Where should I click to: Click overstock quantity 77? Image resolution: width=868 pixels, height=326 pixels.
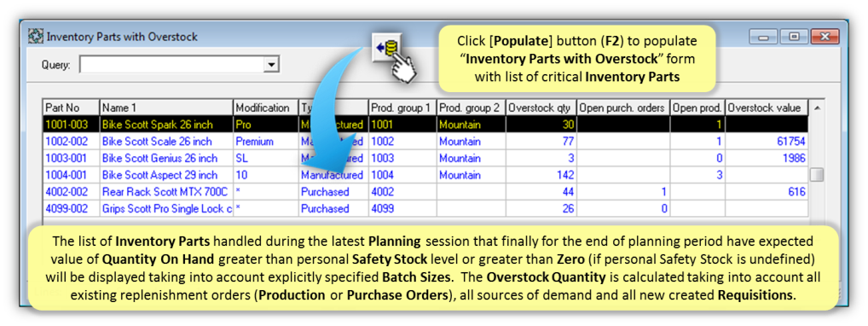567,142
